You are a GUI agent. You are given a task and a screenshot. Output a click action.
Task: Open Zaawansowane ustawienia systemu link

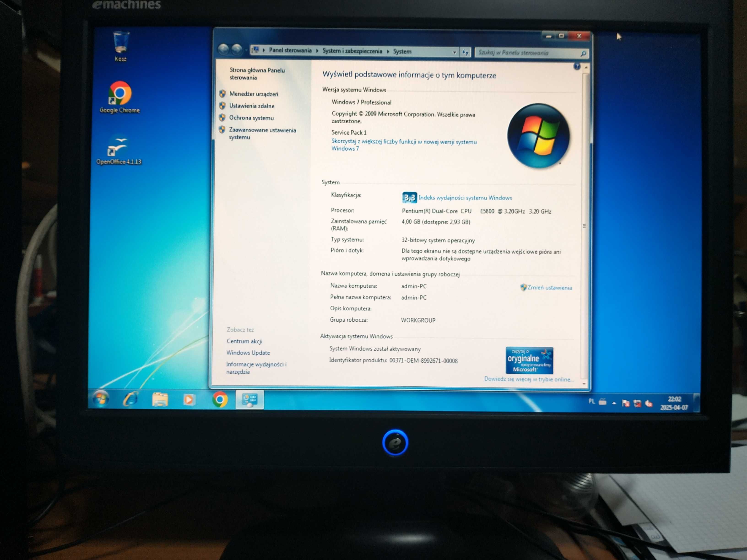[x=263, y=133]
